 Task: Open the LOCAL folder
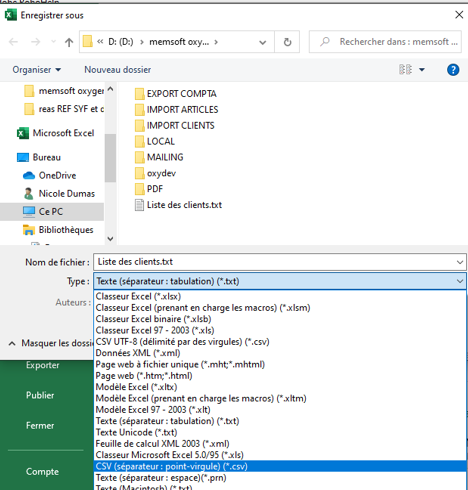(155, 141)
